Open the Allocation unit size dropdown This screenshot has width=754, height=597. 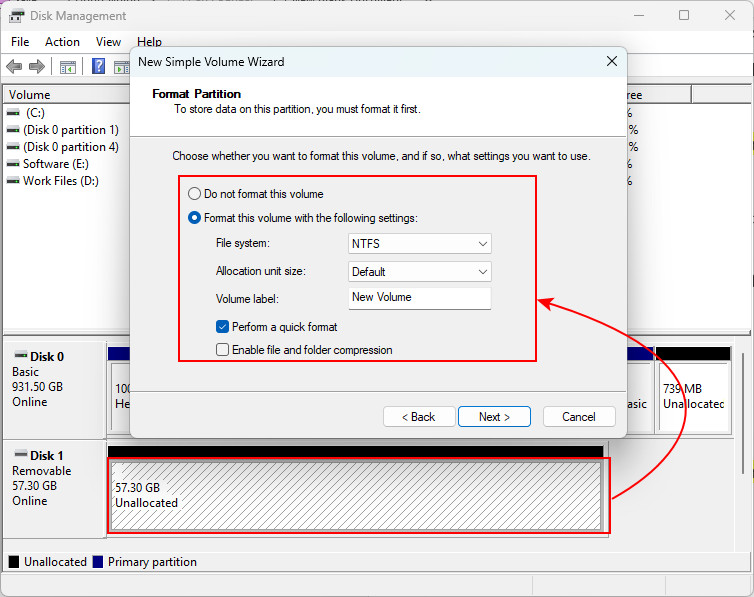point(419,272)
